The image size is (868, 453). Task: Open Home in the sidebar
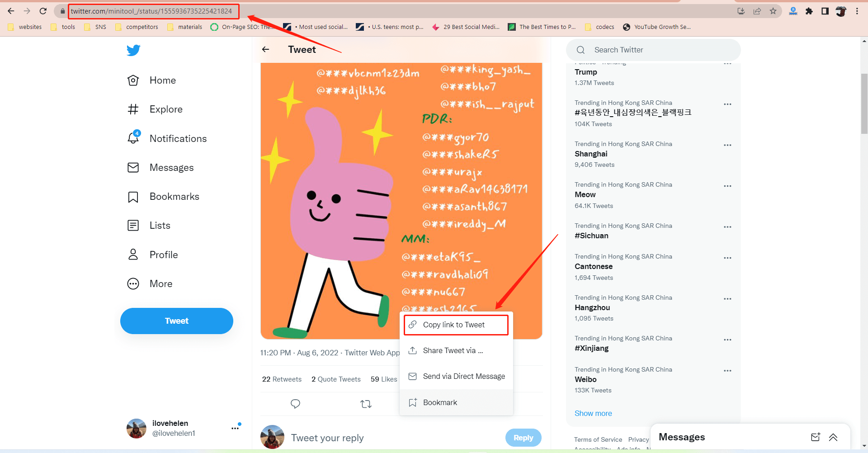[x=152, y=80]
